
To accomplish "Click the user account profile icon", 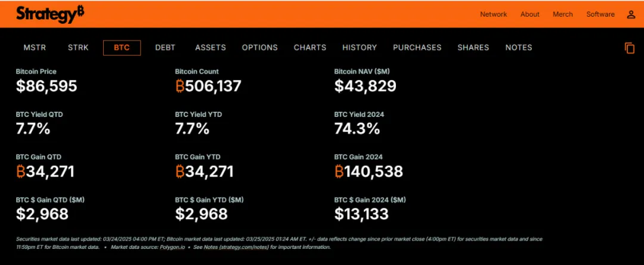I will 631,14.
